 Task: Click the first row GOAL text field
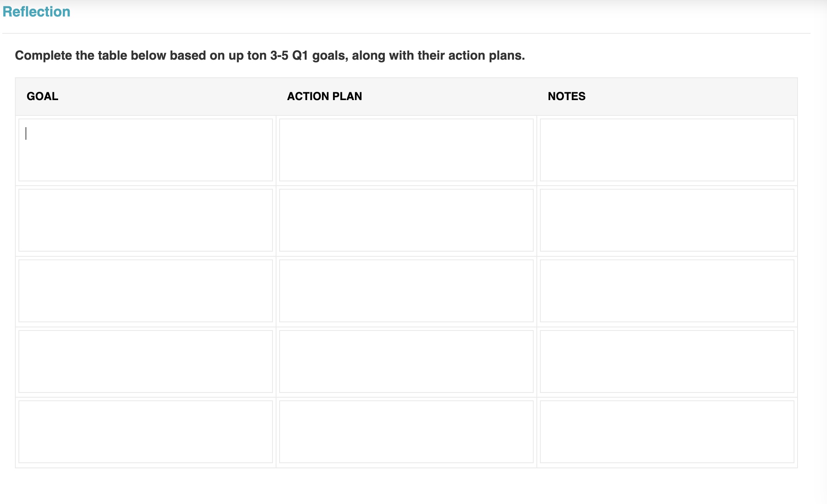[x=145, y=150]
